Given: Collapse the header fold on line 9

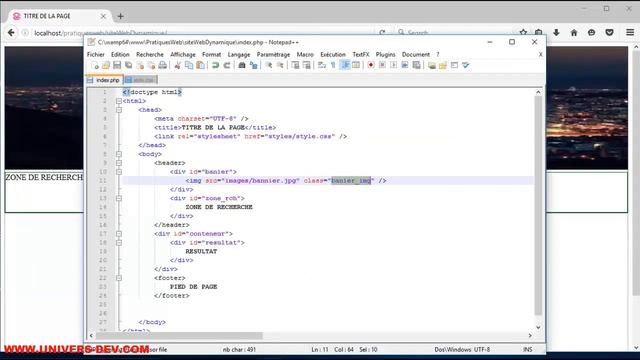Looking at the screenshot, I should (119, 163).
